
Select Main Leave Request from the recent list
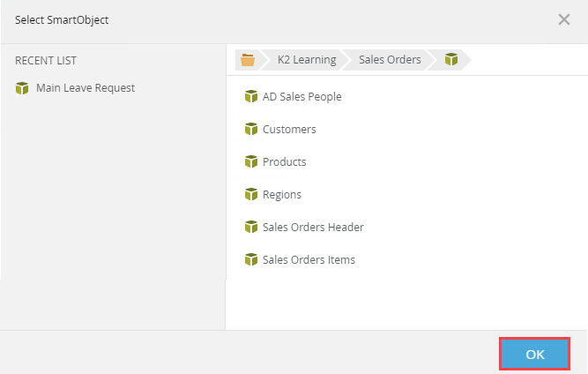coord(86,88)
